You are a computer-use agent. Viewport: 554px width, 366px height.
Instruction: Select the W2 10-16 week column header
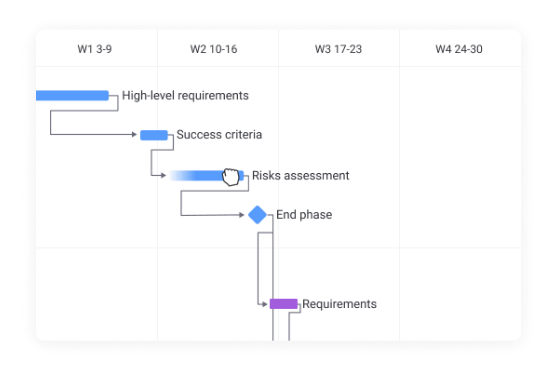[x=214, y=49]
